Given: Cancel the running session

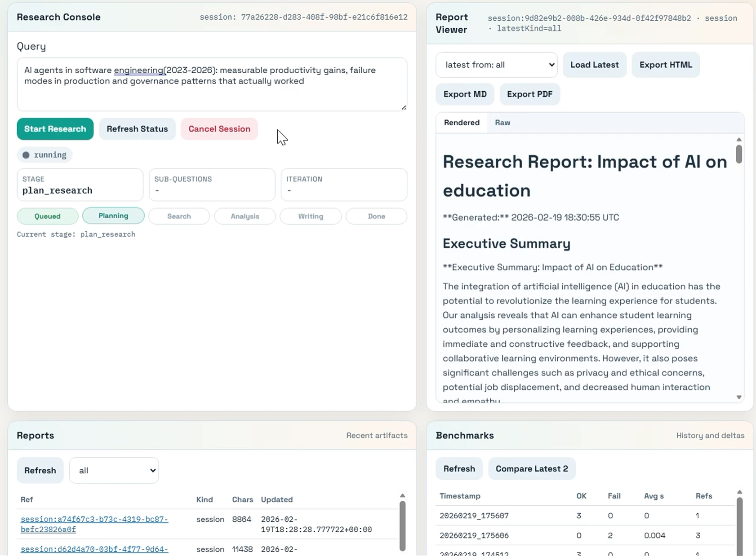Looking at the screenshot, I should (219, 129).
